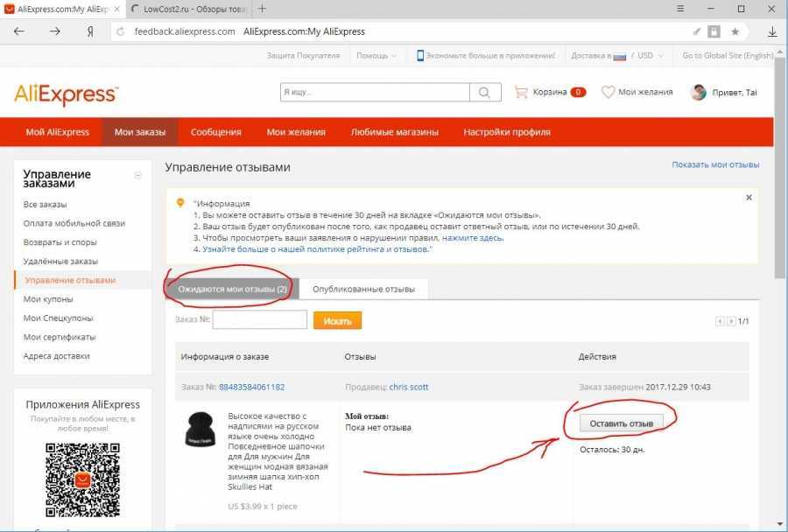Open the rating and feedback policy link
The image size is (788, 532).
[315, 249]
